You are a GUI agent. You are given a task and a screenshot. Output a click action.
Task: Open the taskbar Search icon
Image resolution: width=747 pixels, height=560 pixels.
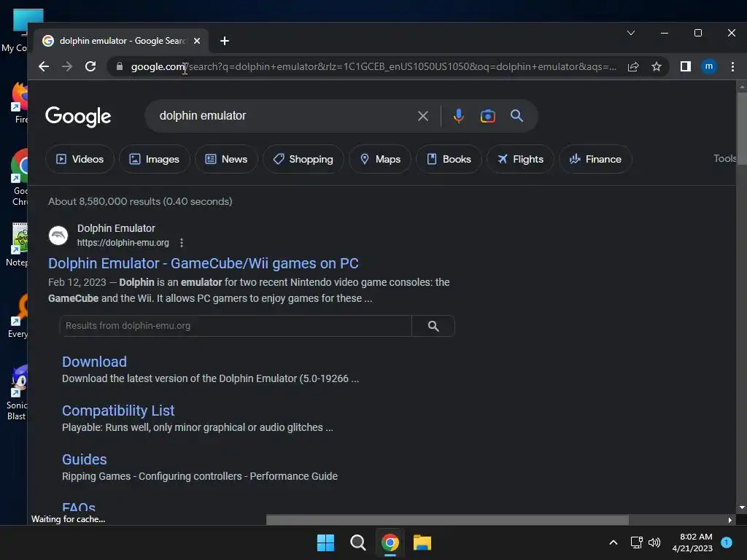[357, 542]
